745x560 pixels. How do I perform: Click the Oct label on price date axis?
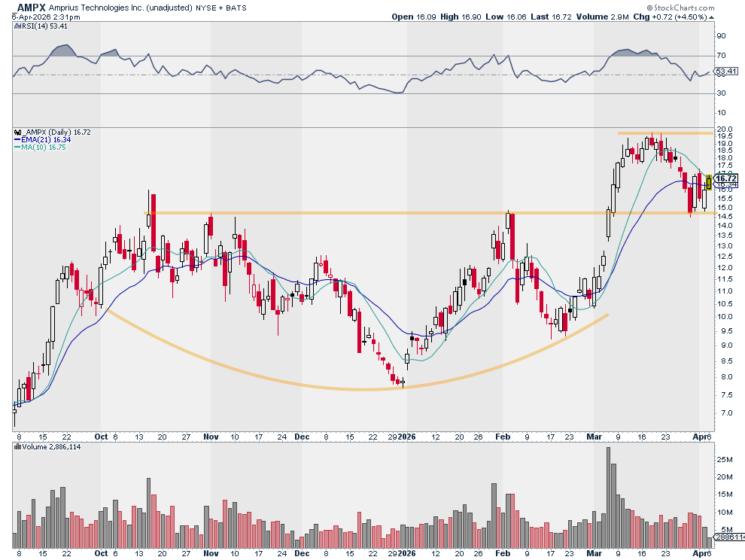pos(101,437)
